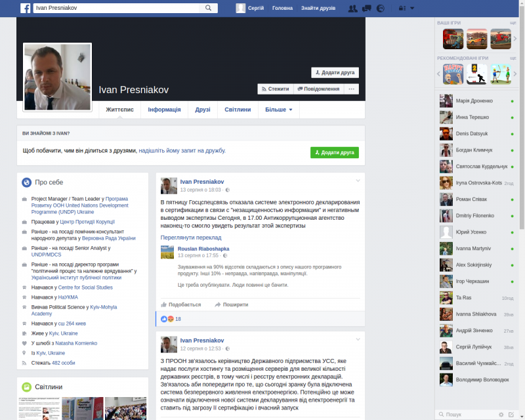Open Ivan Presniakov's profile picture
The image size is (525, 420).
click(57, 77)
